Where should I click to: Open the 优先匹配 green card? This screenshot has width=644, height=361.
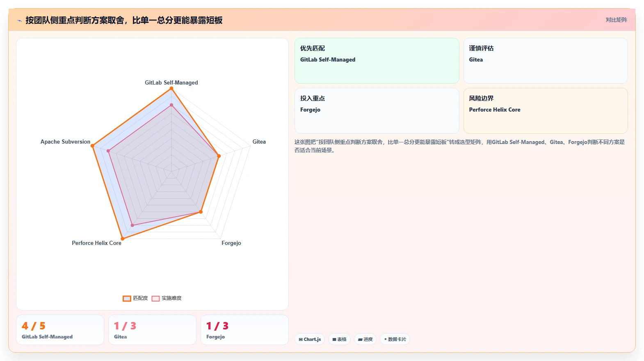click(x=377, y=61)
